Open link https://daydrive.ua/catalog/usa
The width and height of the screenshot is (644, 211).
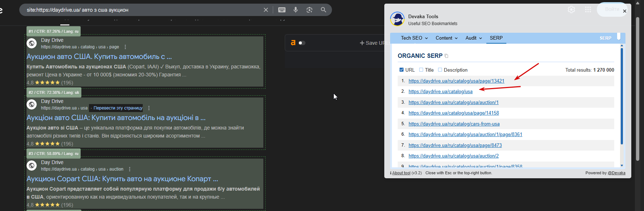441,92
